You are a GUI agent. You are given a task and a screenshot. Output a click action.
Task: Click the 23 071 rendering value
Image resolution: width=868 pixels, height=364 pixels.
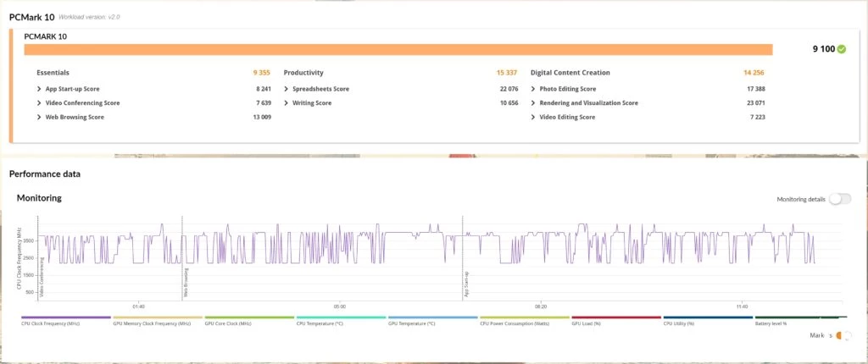pos(755,103)
